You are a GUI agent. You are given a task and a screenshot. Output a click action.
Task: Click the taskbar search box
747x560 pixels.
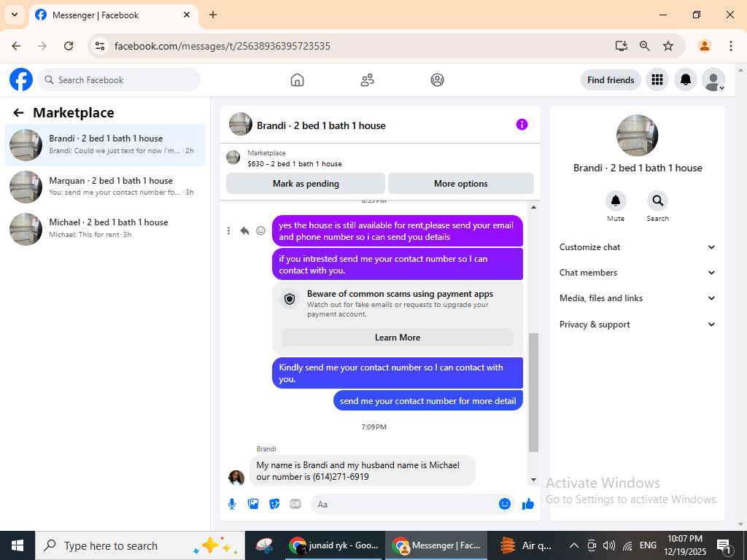coord(139,545)
